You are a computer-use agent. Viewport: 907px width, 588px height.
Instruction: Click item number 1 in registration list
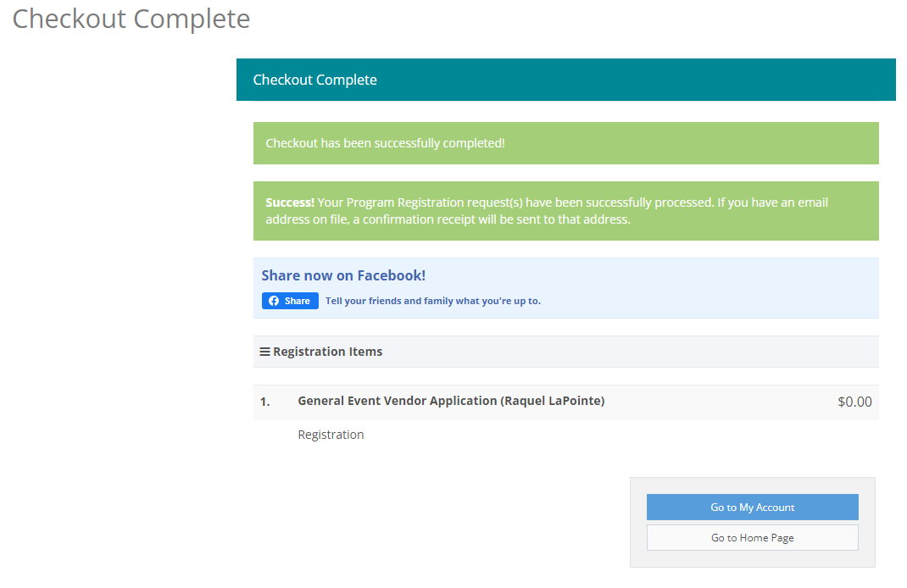tap(265, 402)
